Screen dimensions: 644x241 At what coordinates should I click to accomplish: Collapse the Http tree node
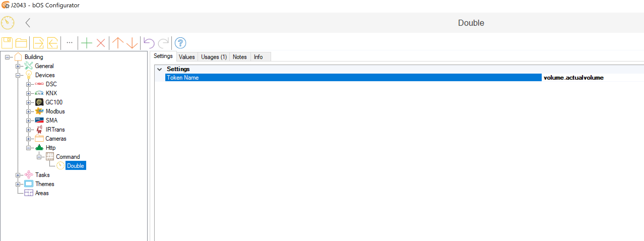28,148
